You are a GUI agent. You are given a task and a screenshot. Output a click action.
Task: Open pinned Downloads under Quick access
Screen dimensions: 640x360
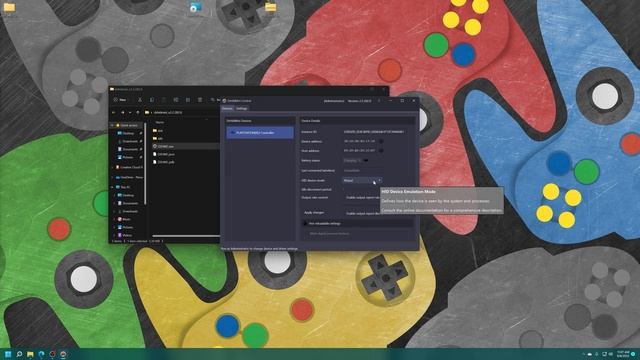tap(130, 141)
